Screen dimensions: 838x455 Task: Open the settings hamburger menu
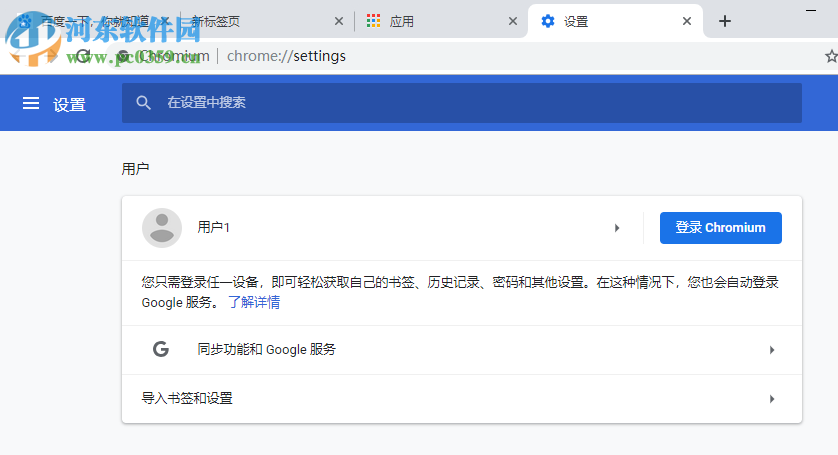31,103
